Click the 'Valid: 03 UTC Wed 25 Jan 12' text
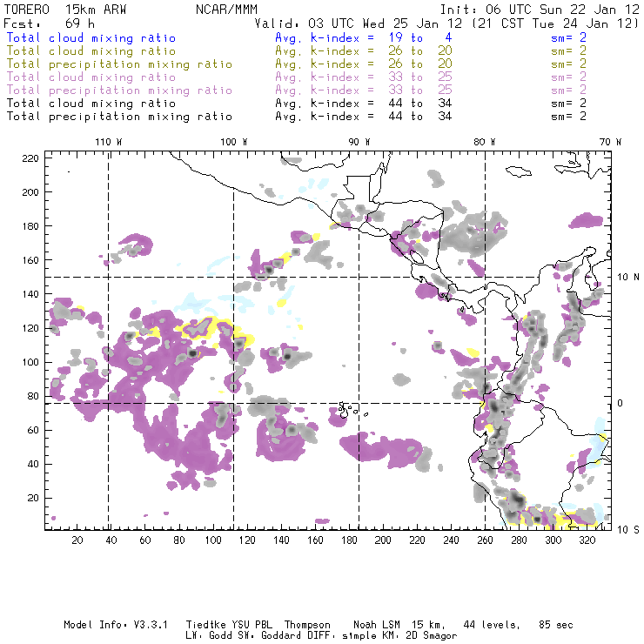 click(359, 23)
